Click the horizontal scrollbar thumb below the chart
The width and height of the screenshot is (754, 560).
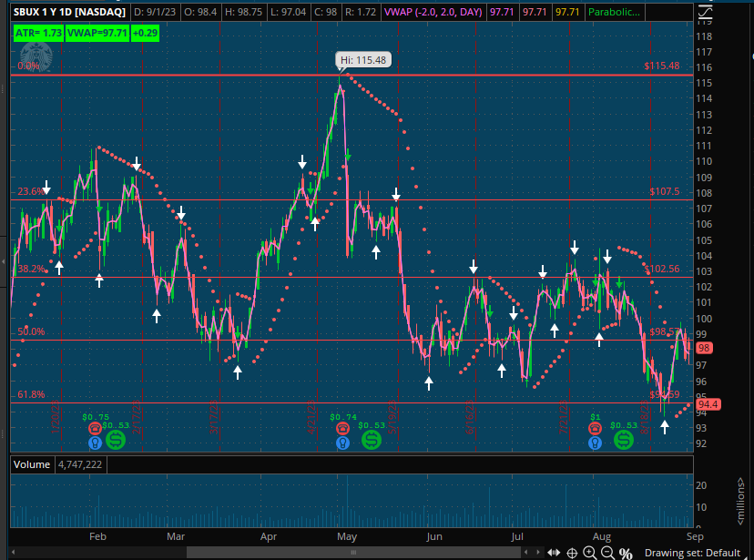click(x=353, y=553)
